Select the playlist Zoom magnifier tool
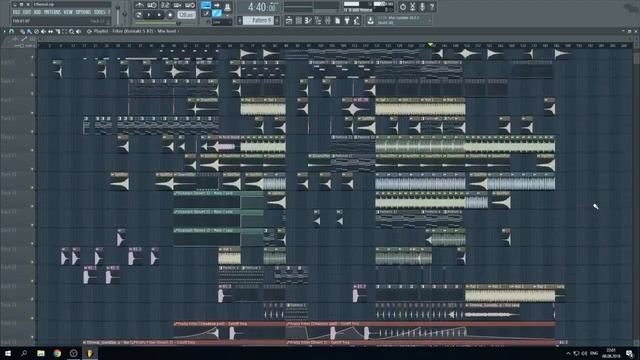This screenshot has height=360, width=640. point(71,31)
